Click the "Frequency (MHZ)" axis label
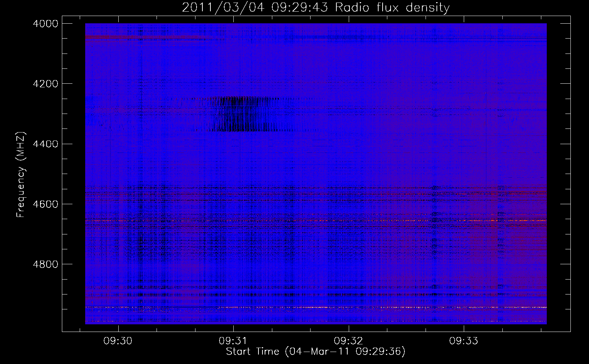The image size is (589, 364). coord(21,175)
